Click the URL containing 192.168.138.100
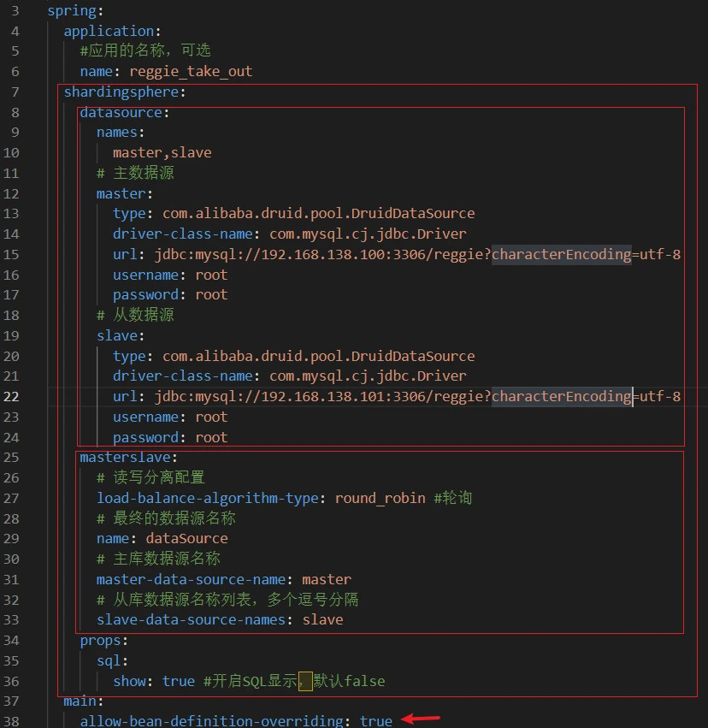The width and height of the screenshot is (708, 728). coord(417,254)
